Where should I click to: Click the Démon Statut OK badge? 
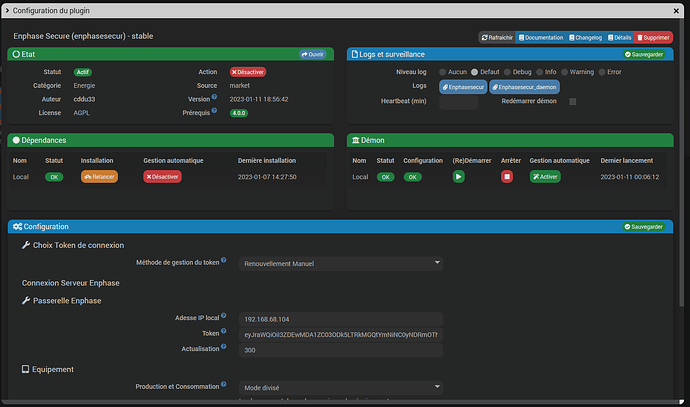(x=385, y=177)
